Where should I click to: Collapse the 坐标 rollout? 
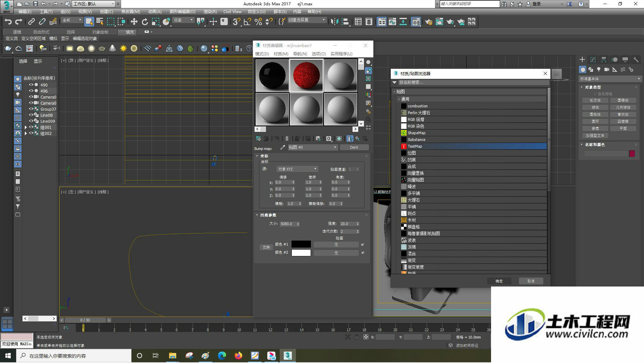pos(257,156)
